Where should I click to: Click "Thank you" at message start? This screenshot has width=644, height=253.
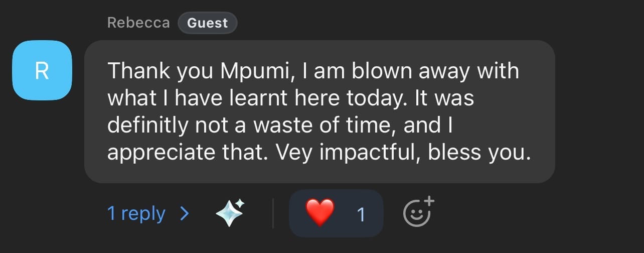[x=160, y=71]
